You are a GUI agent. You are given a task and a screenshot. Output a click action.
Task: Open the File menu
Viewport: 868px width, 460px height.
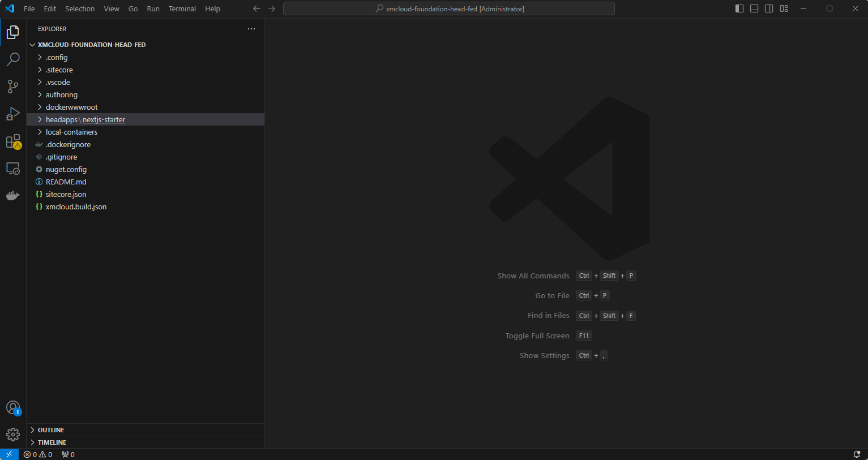[x=29, y=8]
